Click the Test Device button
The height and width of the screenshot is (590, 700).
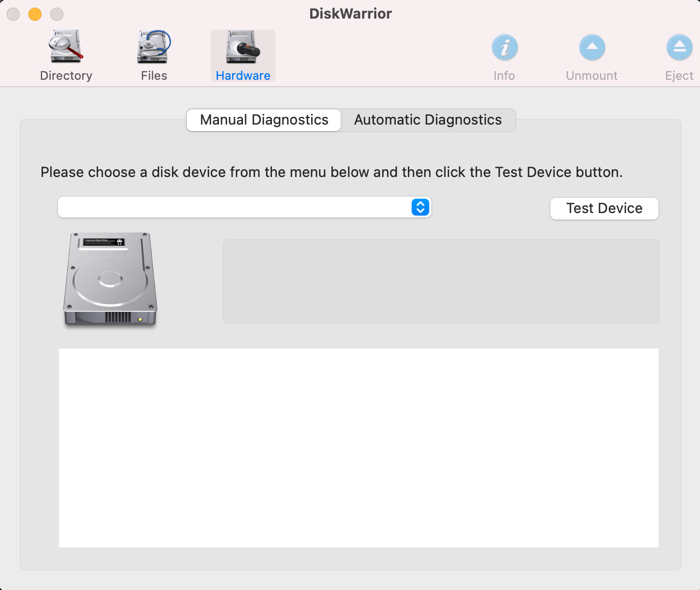click(604, 208)
